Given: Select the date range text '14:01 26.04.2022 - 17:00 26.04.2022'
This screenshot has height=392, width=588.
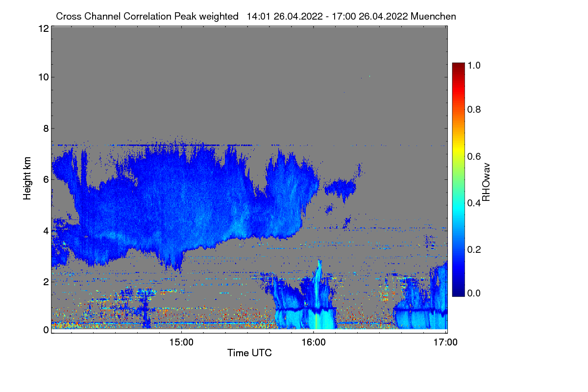Looking at the screenshot, I should (x=327, y=16).
